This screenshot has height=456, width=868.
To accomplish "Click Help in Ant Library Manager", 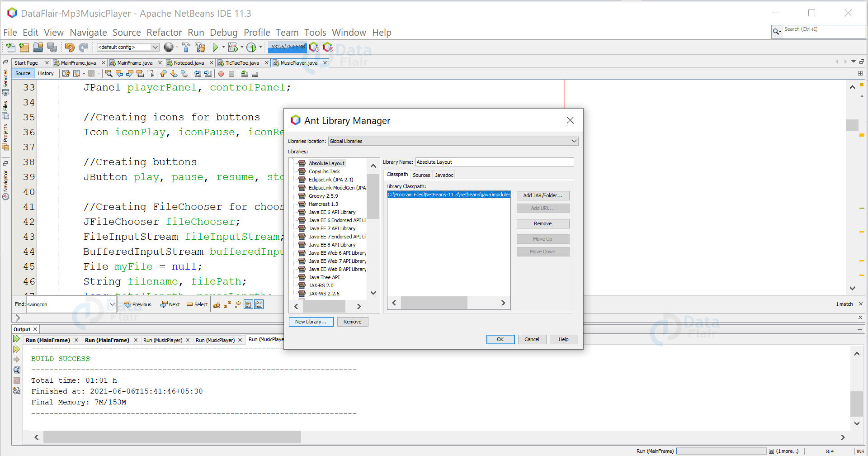I will click(x=564, y=339).
